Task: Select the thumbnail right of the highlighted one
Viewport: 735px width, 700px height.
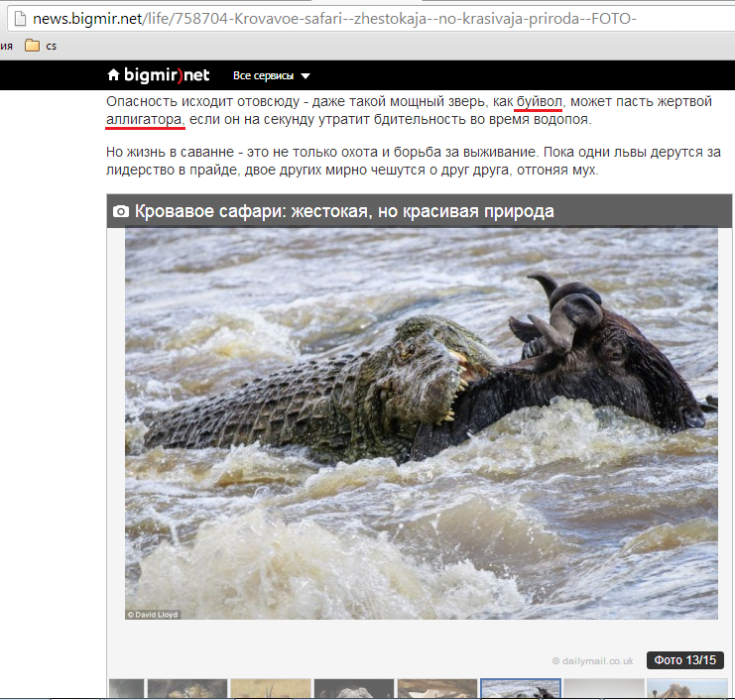Action: tap(603, 689)
